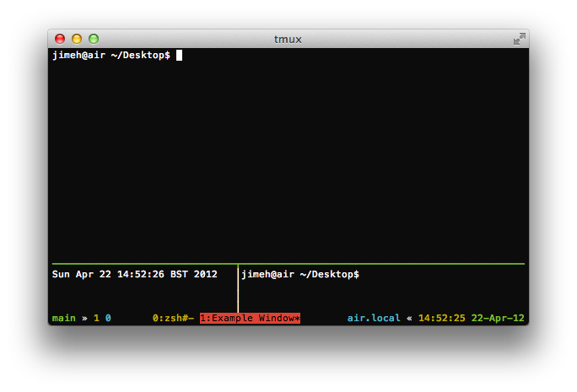Click the 'main' session name in status bar
Image resolution: width=577 pixels, height=392 pixels.
(63, 319)
